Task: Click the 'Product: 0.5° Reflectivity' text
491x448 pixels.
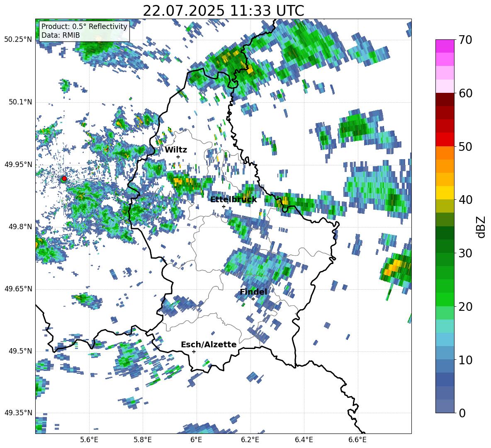Action: pos(84,27)
